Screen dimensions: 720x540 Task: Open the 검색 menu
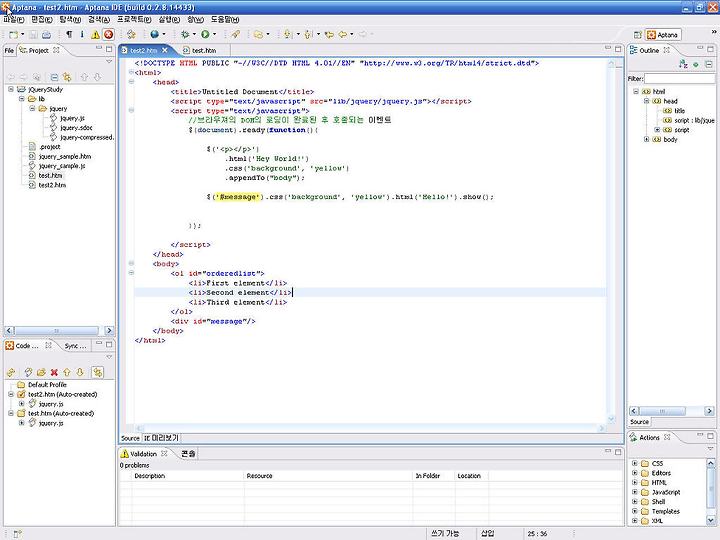pos(99,20)
